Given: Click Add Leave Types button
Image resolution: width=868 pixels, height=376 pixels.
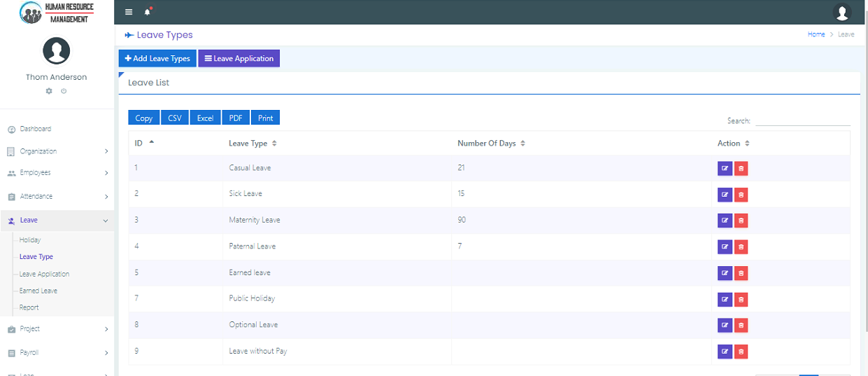Looking at the screenshot, I should 157,59.
